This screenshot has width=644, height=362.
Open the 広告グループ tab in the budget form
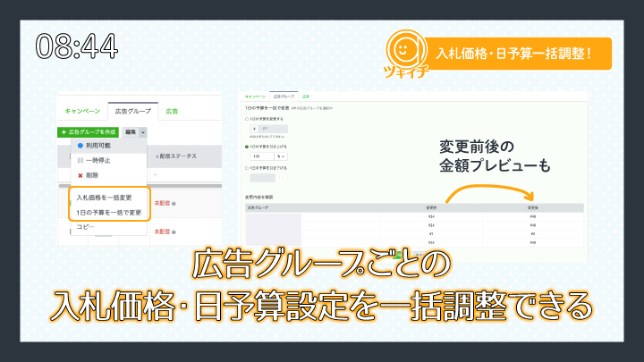pyautogui.click(x=284, y=97)
